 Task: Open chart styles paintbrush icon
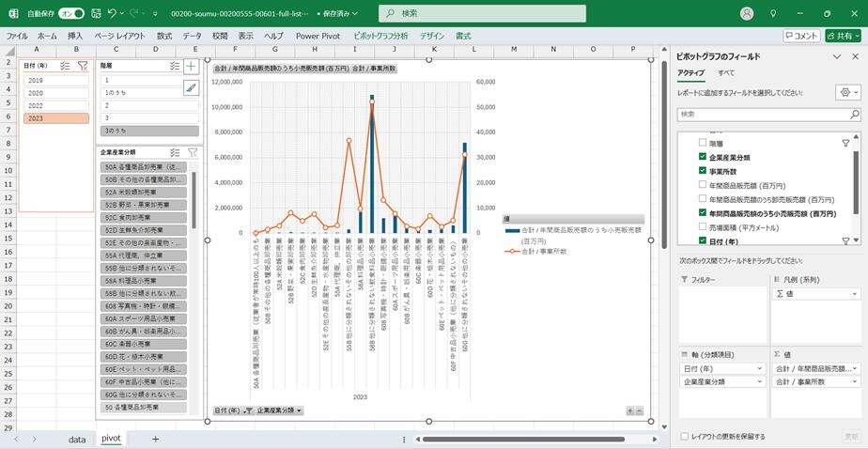pos(191,87)
